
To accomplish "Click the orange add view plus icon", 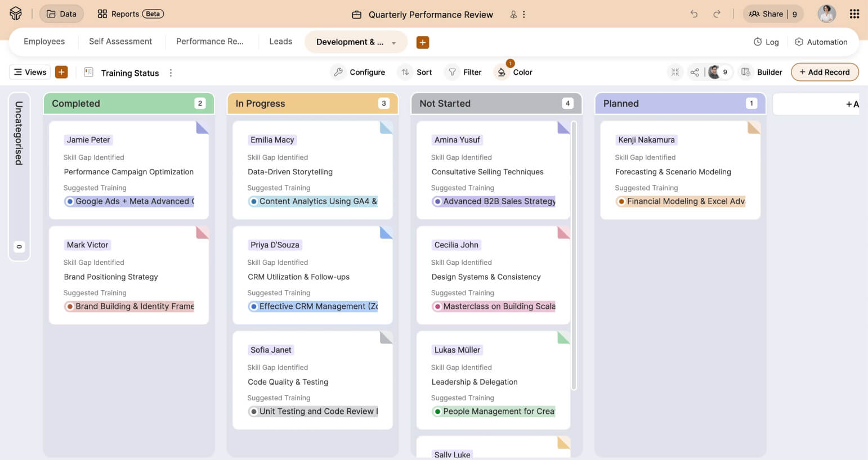I will click(x=61, y=72).
